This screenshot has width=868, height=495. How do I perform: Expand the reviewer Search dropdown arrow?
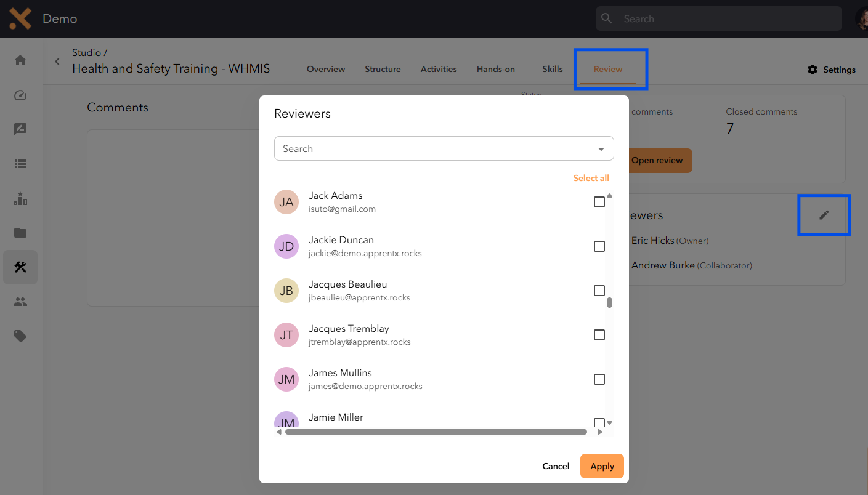[x=601, y=149]
